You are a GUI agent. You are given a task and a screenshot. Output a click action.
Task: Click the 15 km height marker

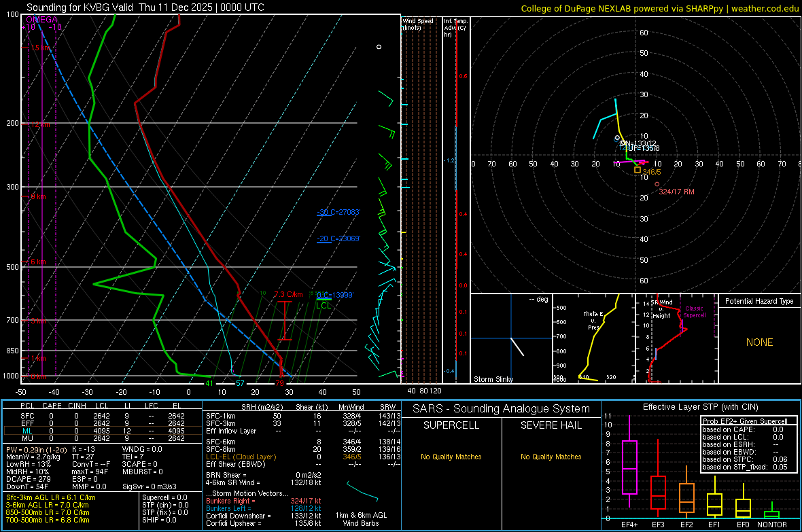click(x=41, y=48)
